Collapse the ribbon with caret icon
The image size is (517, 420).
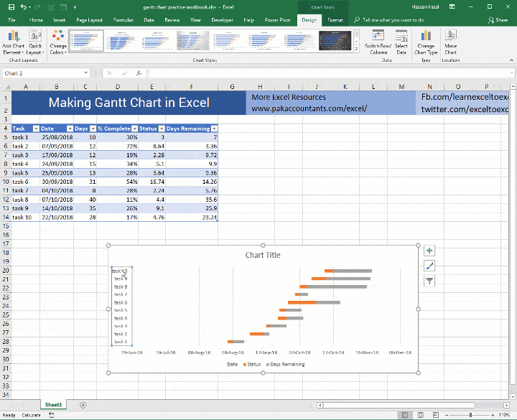pos(511,60)
